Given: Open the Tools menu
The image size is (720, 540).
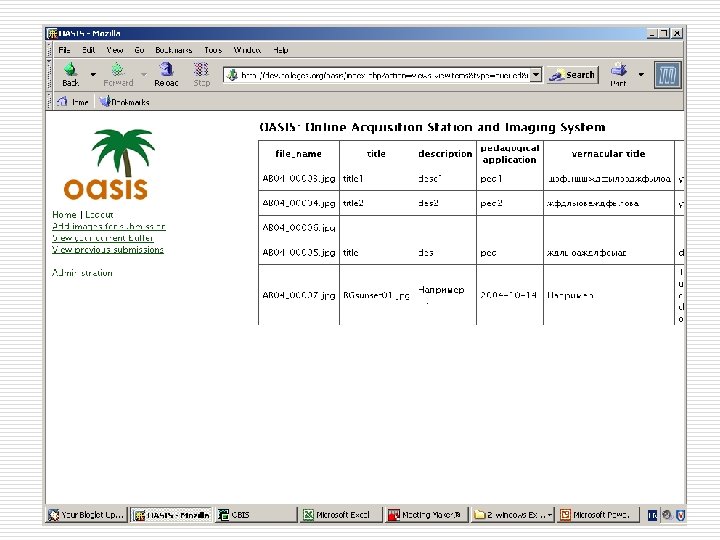Looking at the screenshot, I should click(x=213, y=50).
